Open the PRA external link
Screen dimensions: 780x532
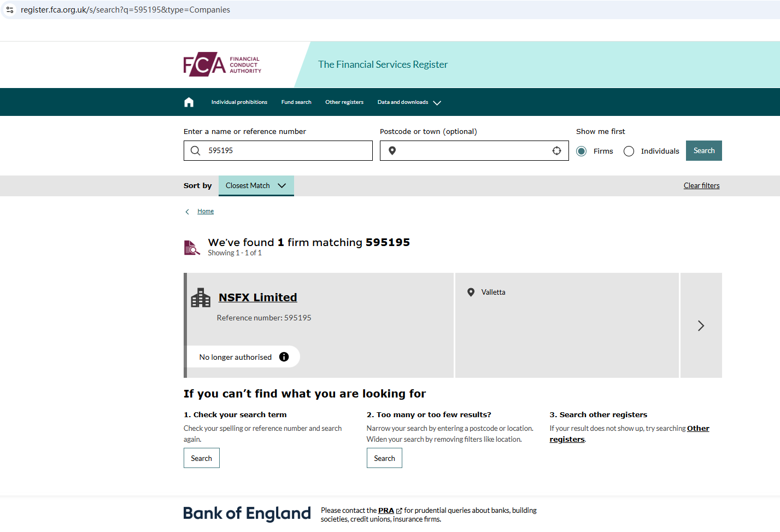point(390,511)
